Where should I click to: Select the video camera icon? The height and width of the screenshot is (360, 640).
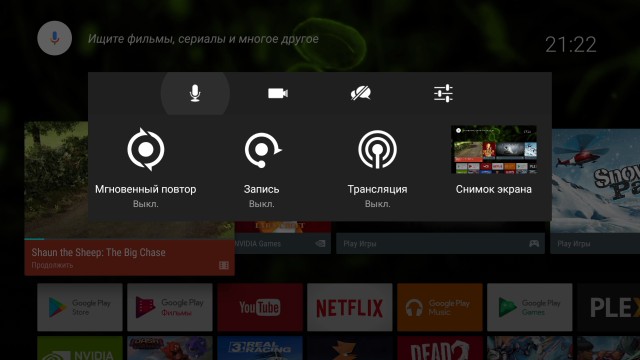[x=278, y=93]
